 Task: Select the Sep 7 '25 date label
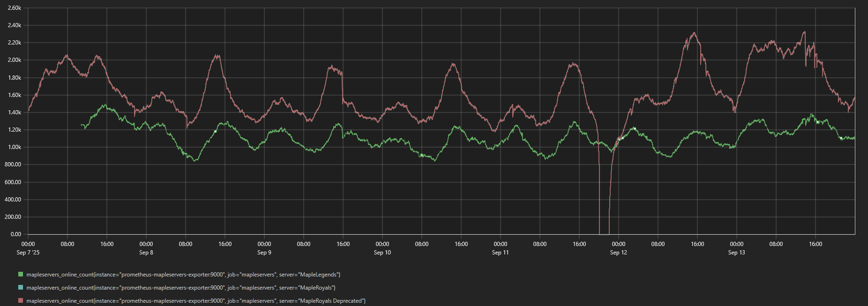28,253
